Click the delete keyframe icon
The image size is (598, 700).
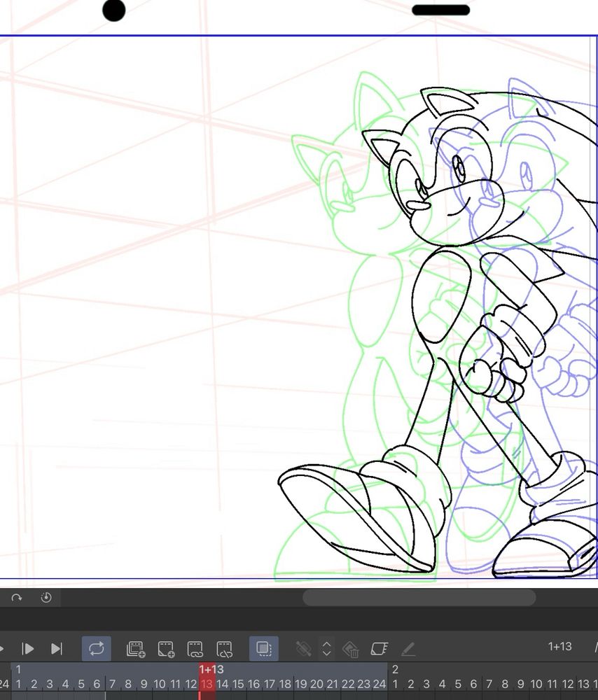[x=351, y=649]
